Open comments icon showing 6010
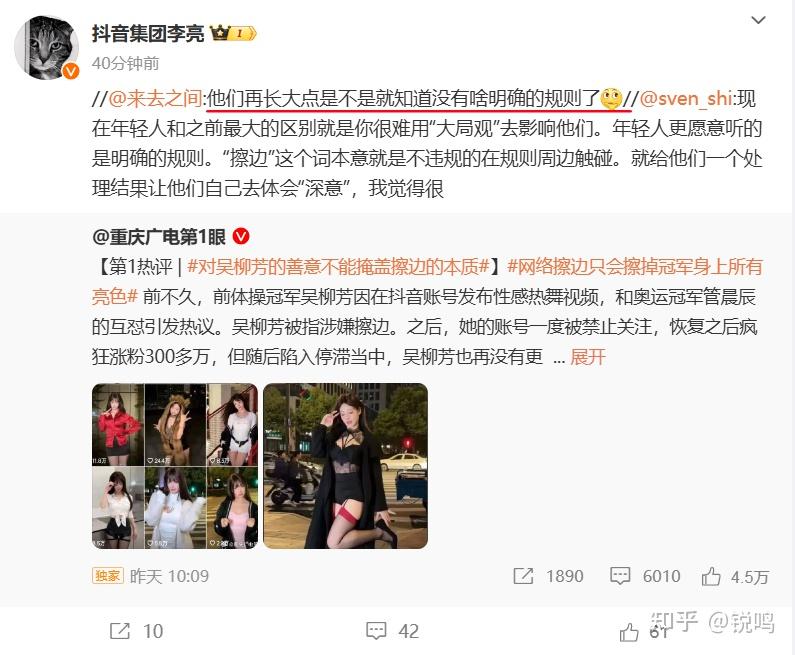The width and height of the screenshot is (795, 655). click(620, 576)
